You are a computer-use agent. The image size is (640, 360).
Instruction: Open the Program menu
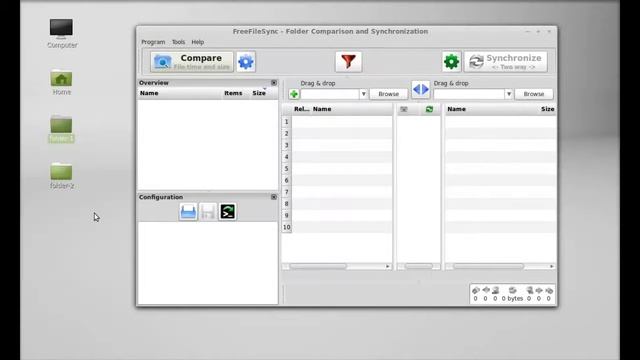pyautogui.click(x=153, y=42)
